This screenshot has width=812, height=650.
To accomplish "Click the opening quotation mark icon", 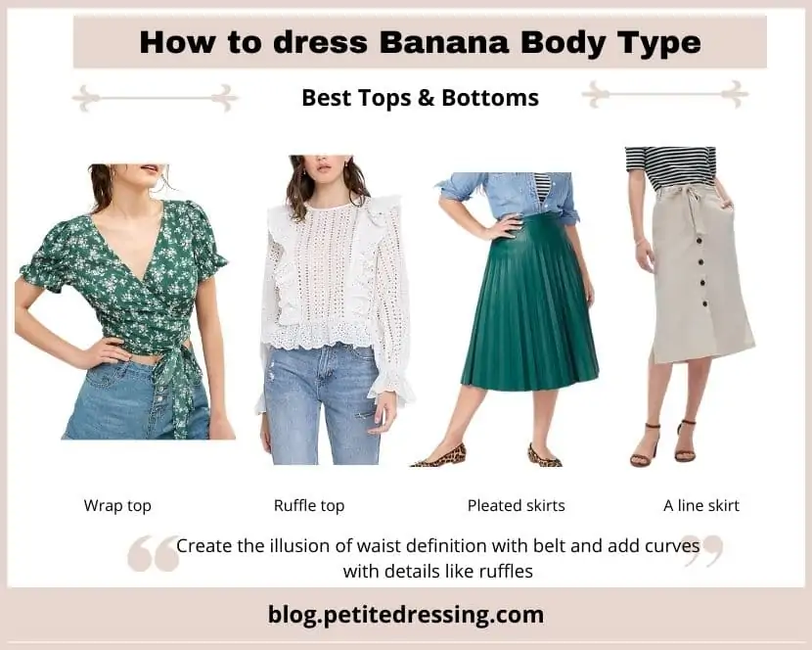I will point(153,554).
